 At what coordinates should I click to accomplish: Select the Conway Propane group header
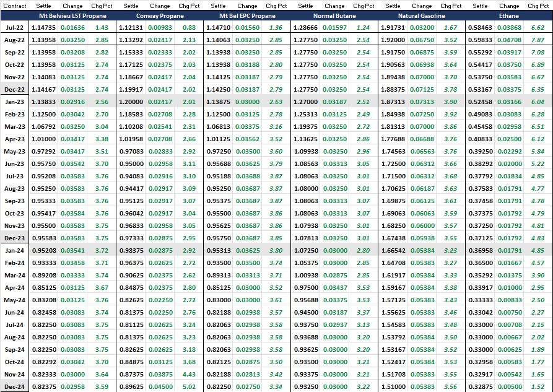click(160, 16)
